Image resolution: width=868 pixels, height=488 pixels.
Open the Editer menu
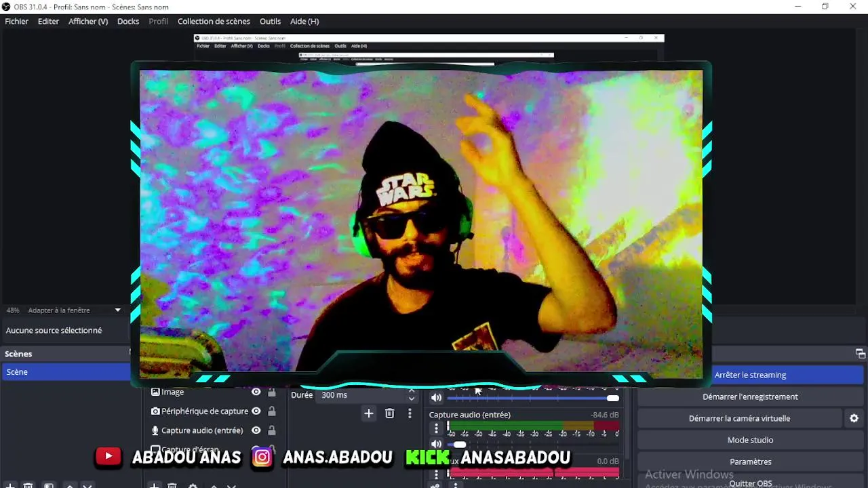click(48, 21)
